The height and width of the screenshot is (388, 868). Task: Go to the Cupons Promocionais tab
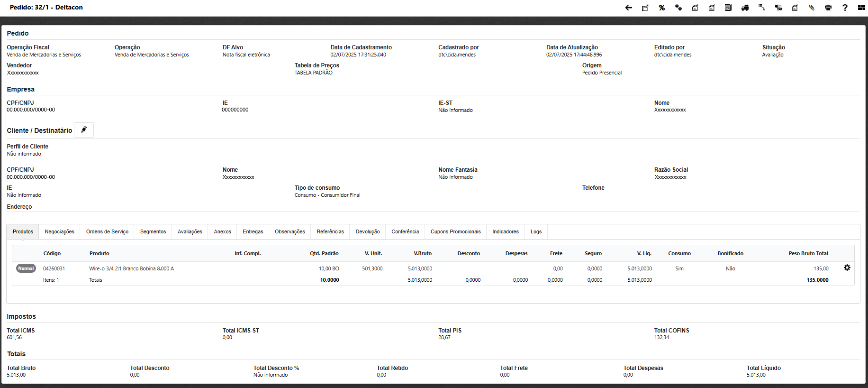coord(455,231)
